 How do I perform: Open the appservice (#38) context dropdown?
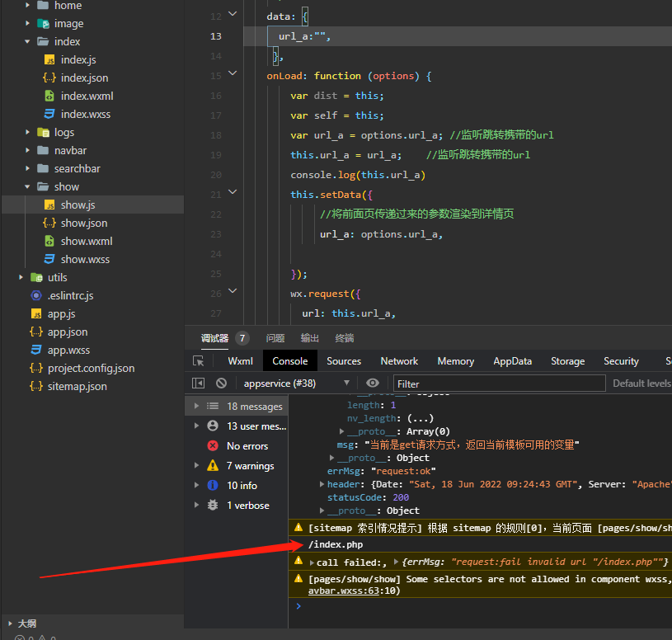pyautogui.click(x=297, y=384)
